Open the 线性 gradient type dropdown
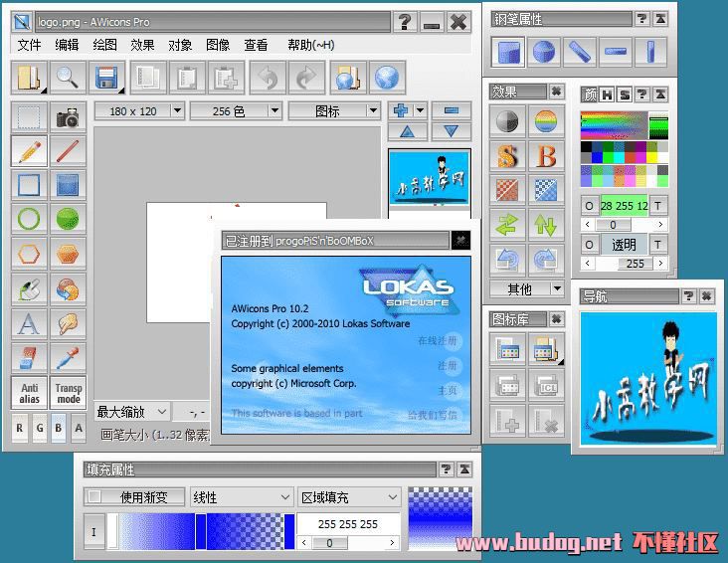728x563 pixels. [242, 497]
